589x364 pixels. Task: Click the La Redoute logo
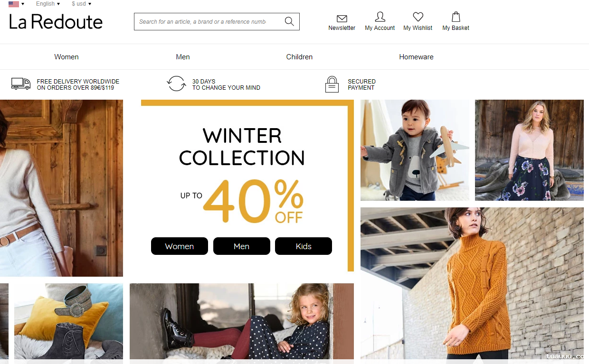pyautogui.click(x=56, y=22)
